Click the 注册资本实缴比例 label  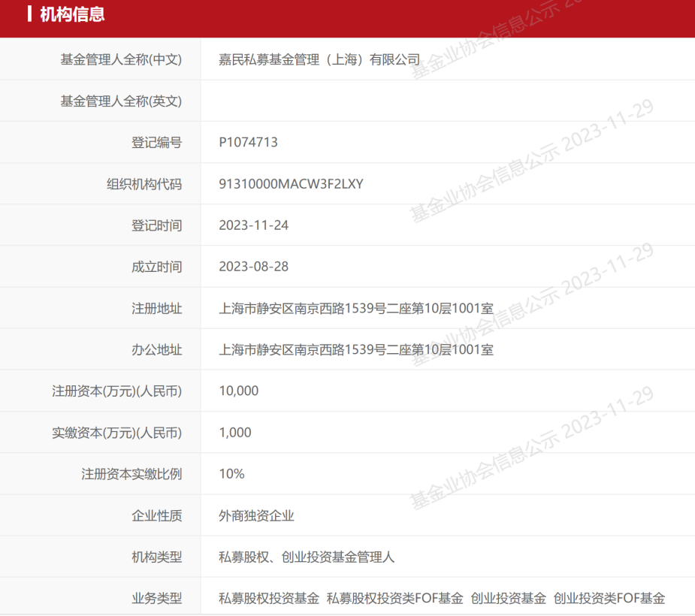tap(131, 474)
